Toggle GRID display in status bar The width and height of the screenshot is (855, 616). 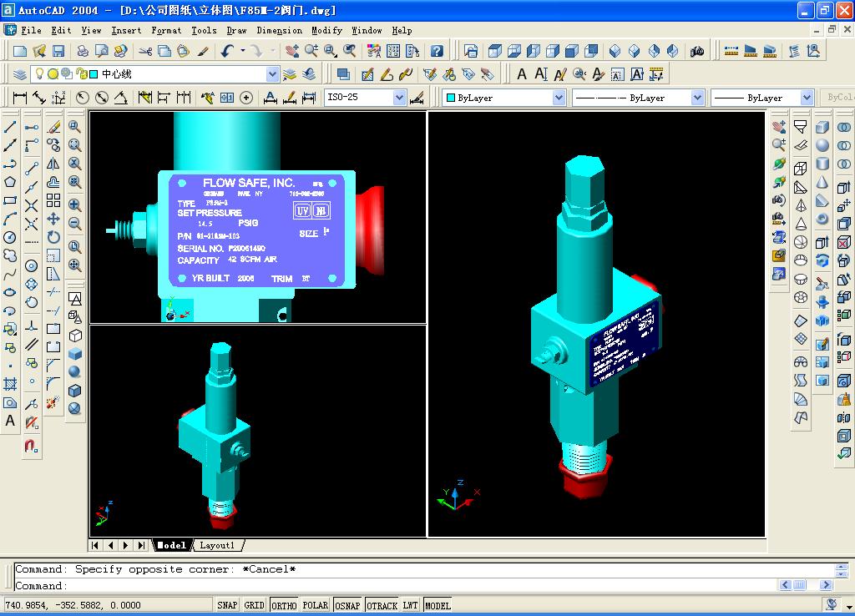[x=254, y=606]
